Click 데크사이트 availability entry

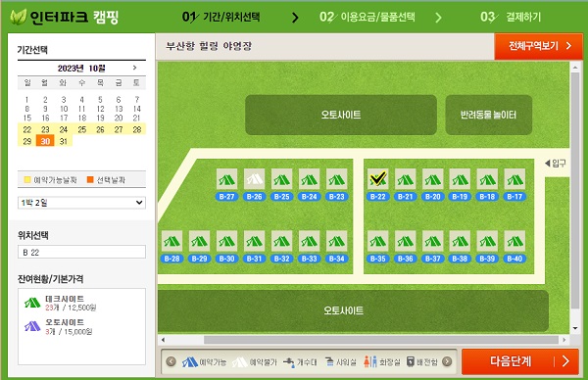point(60,303)
